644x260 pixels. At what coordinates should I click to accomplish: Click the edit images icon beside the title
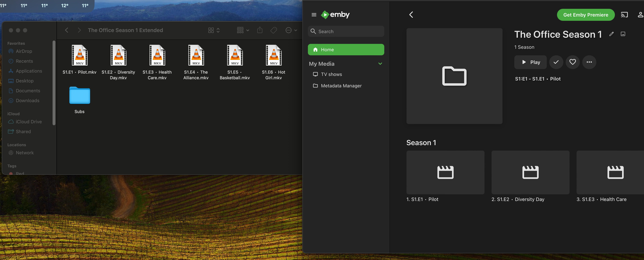tap(623, 34)
